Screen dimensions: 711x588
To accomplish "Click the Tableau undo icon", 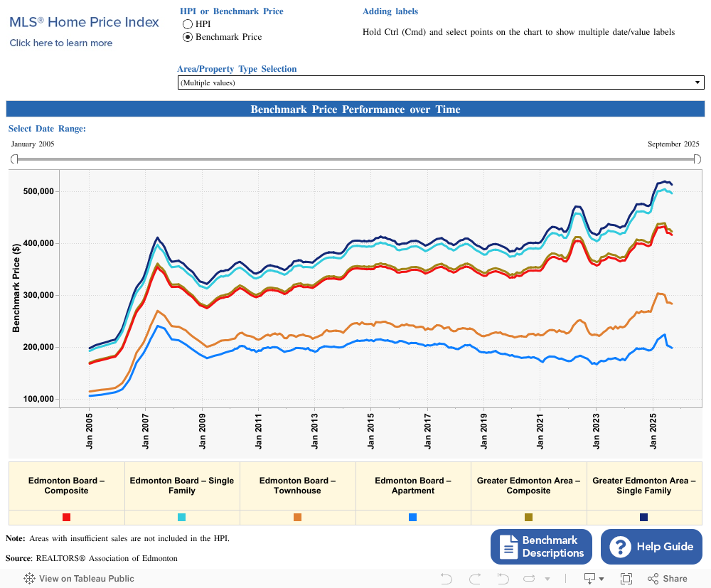I will (447, 578).
